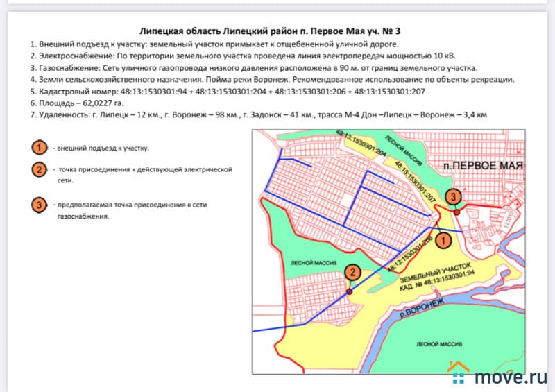Click the 'ЗЕМЕЛЬНЫЙ УЧАСТОК КАД. № 48:13:1530301:94' map label
555x392 pixels.
pos(437,277)
